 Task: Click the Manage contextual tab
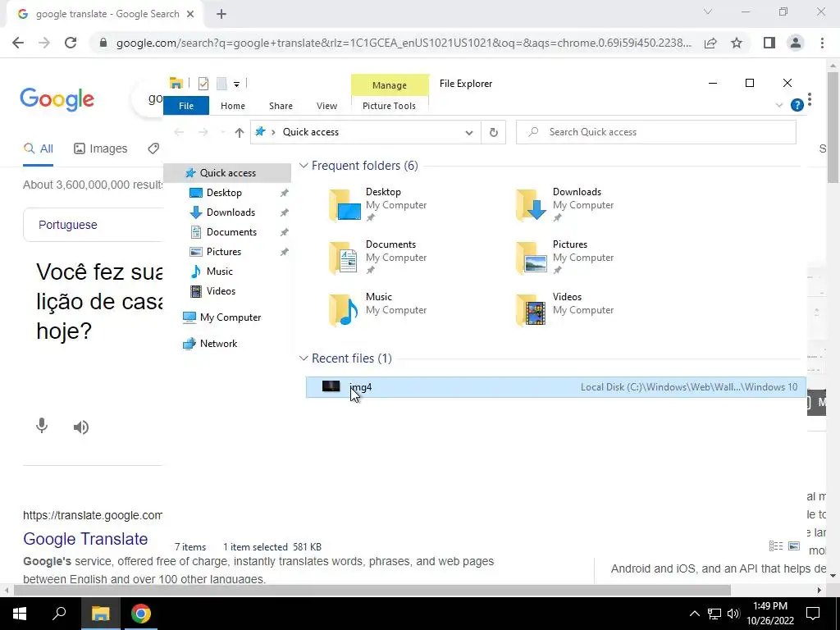point(390,85)
